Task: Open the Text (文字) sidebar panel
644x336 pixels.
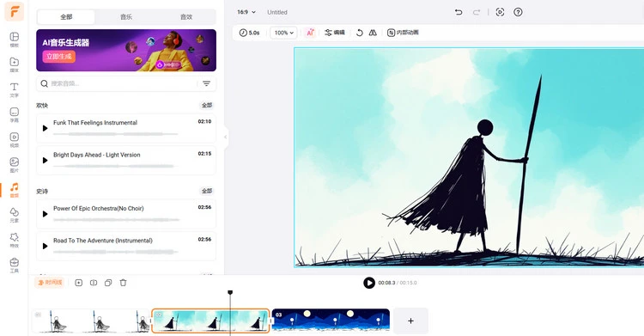Action: tap(14, 89)
